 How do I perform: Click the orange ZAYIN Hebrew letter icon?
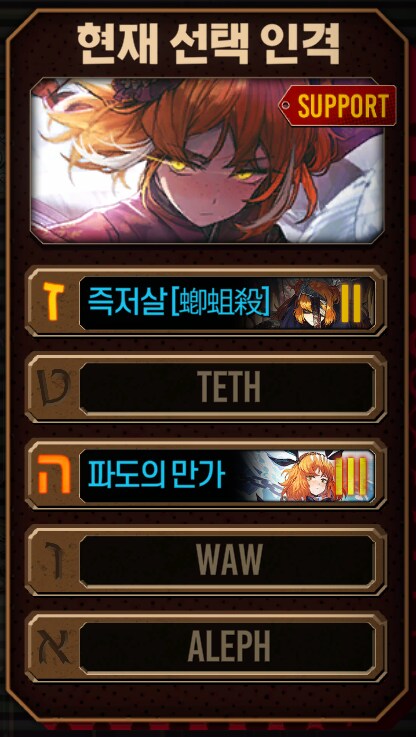tap(54, 301)
